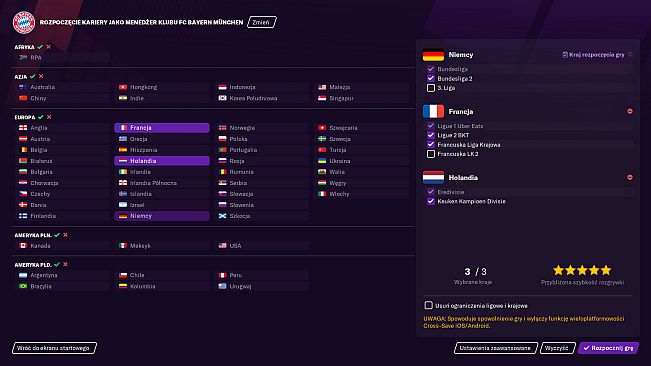Deselect all Ameryka Płn. countries red X
This screenshot has width=651, height=366.
pyautogui.click(x=65, y=235)
